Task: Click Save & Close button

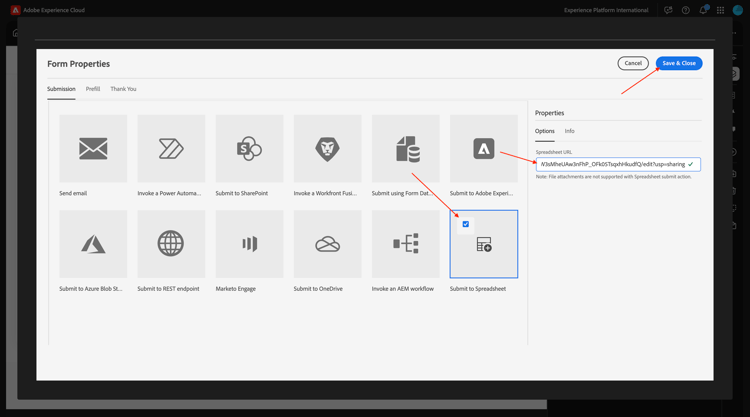Action: tap(679, 63)
